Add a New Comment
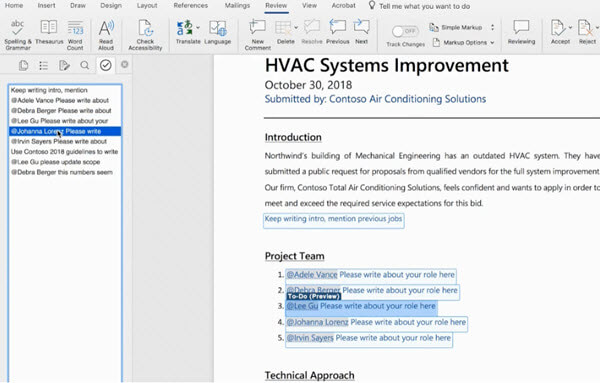The image size is (600, 383). [x=258, y=35]
